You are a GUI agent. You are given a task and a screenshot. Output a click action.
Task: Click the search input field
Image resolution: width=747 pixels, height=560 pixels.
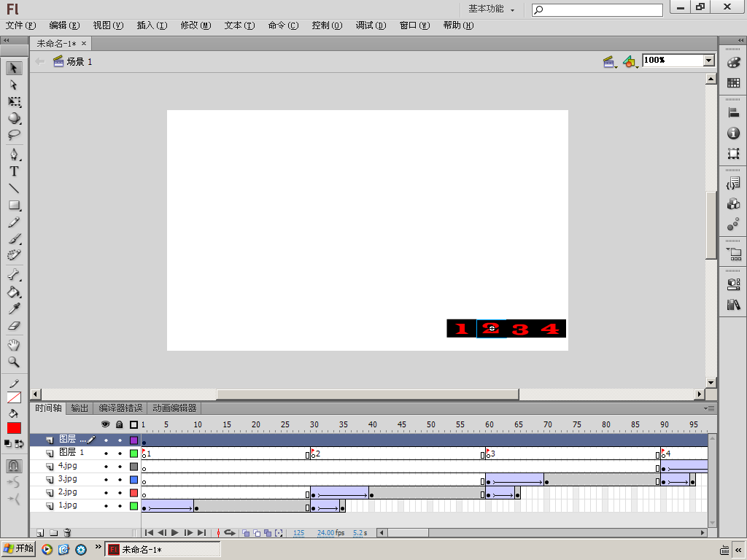[x=597, y=9]
